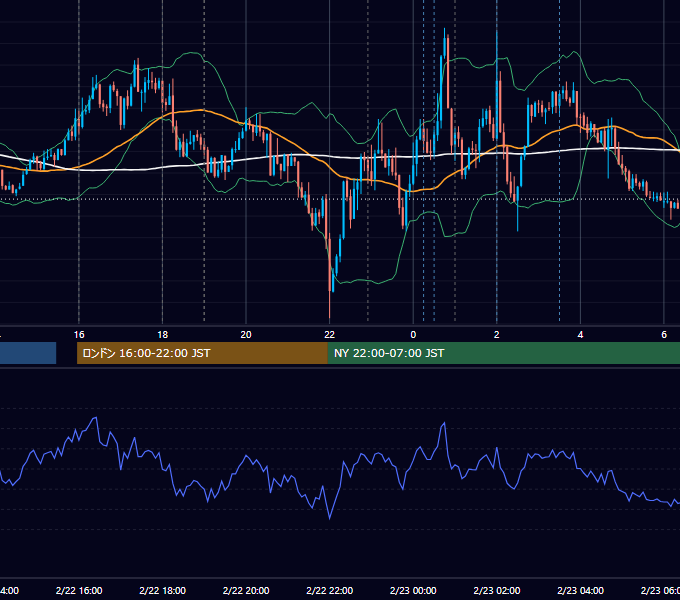Click the 2/23 02:00 date label
The height and width of the screenshot is (600, 680).
[497, 590]
